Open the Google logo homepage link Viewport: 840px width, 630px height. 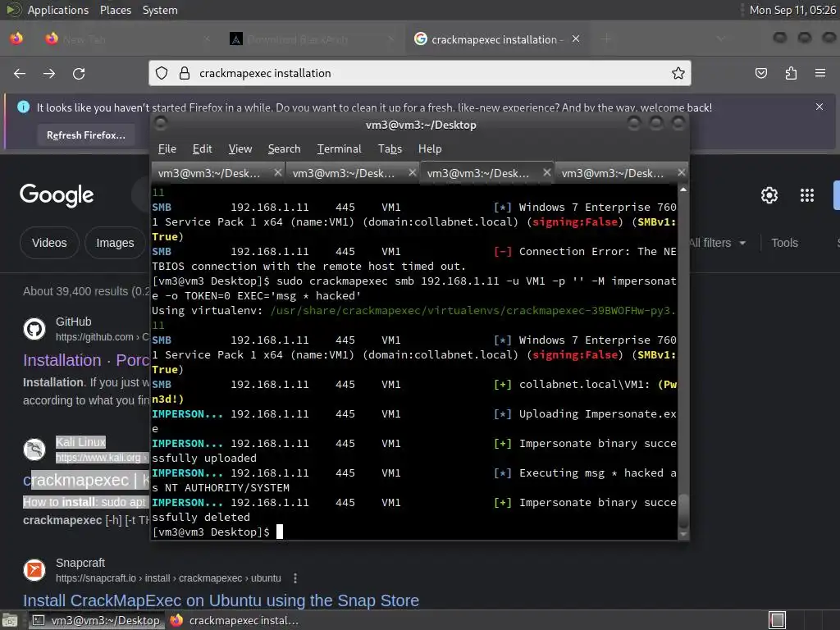(57, 195)
